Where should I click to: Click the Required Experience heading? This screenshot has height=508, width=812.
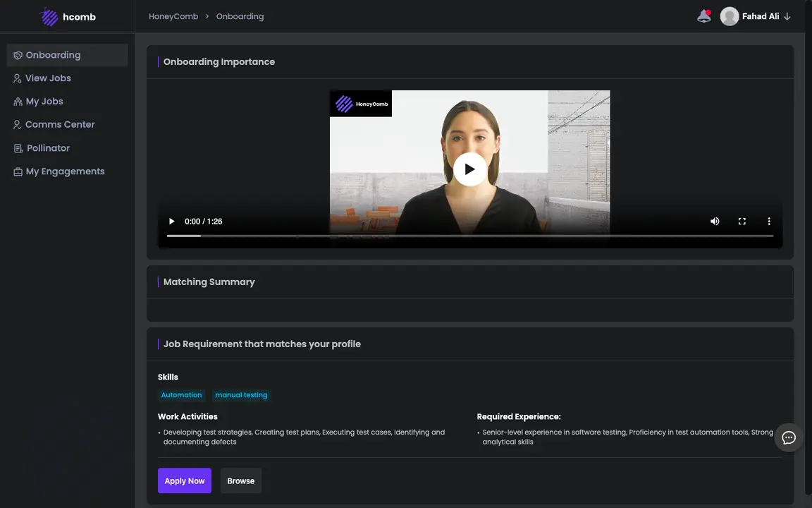point(519,417)
